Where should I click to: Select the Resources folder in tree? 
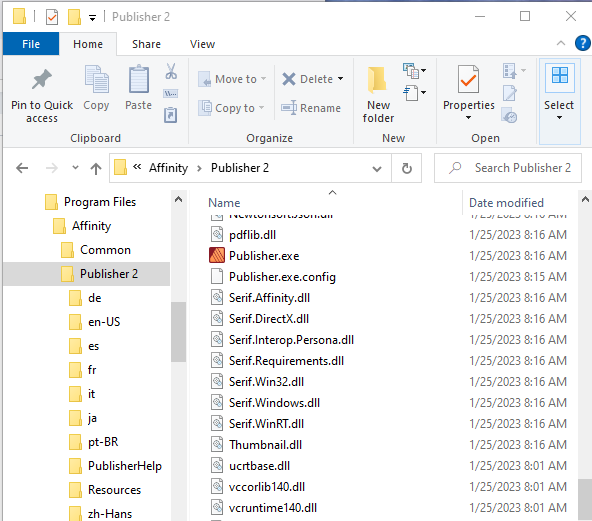click(x=105, y=490)
